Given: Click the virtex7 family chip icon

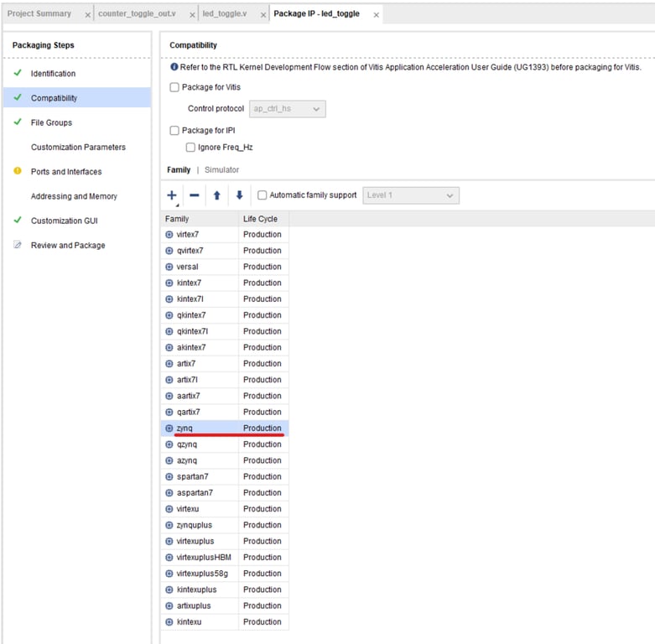Looking at the screenshot, I should pos(169,235).
